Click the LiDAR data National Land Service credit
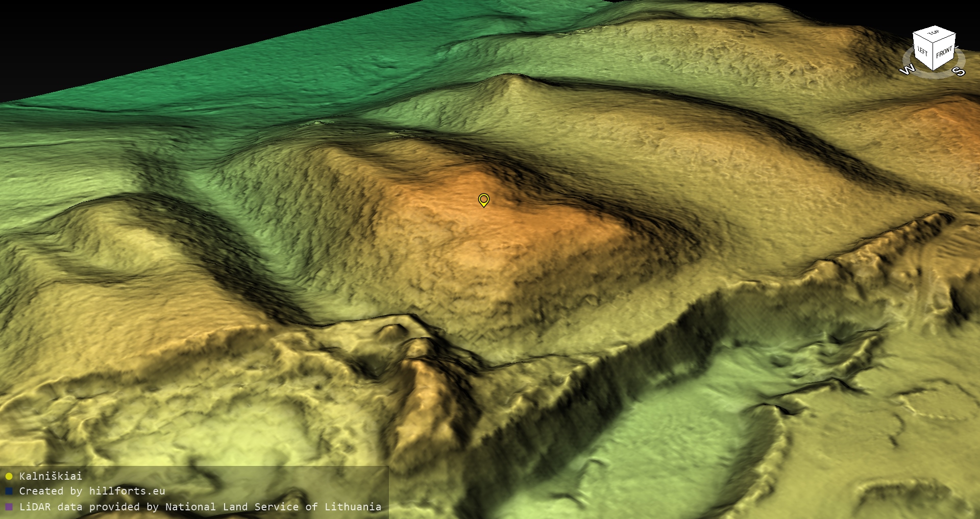 click(x=200, y=507)
